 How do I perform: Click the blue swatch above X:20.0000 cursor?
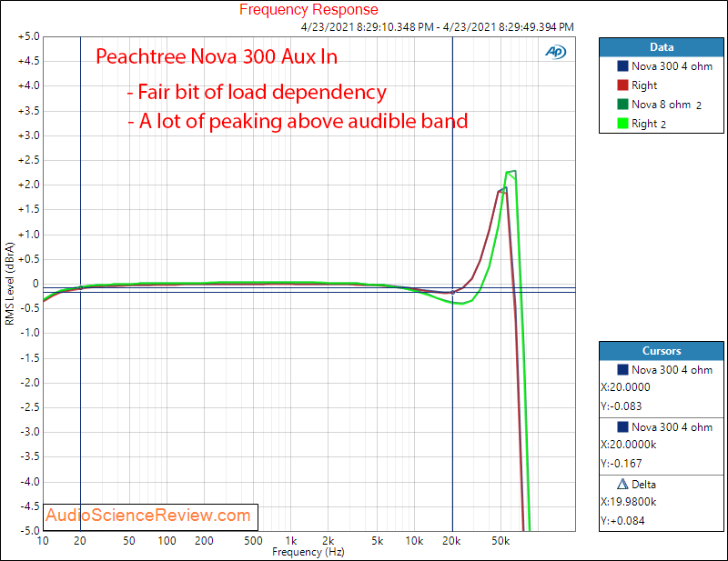[x=622, y=369]
